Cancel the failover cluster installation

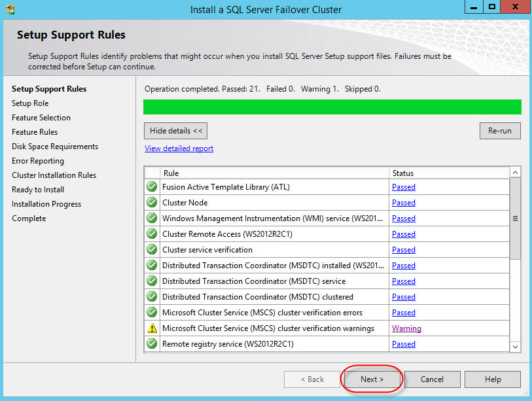pos(432,379)
